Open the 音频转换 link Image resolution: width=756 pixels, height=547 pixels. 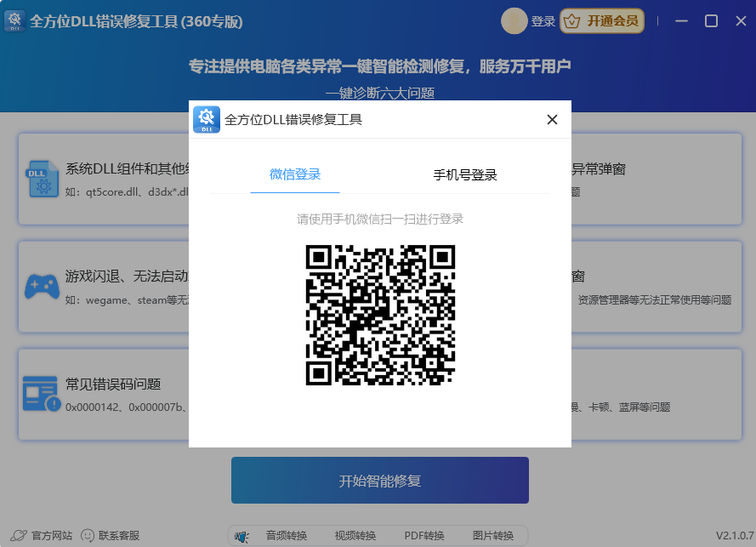pos(287,536)
